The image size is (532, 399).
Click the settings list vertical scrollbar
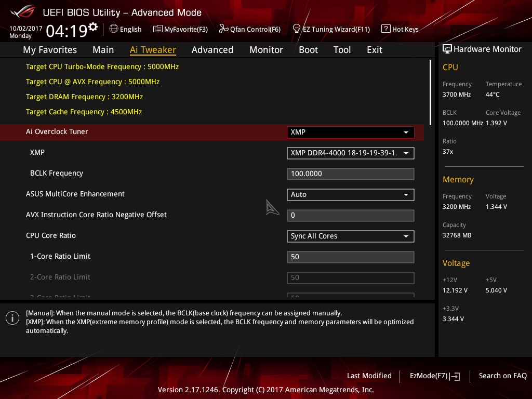tap(430, 93)
